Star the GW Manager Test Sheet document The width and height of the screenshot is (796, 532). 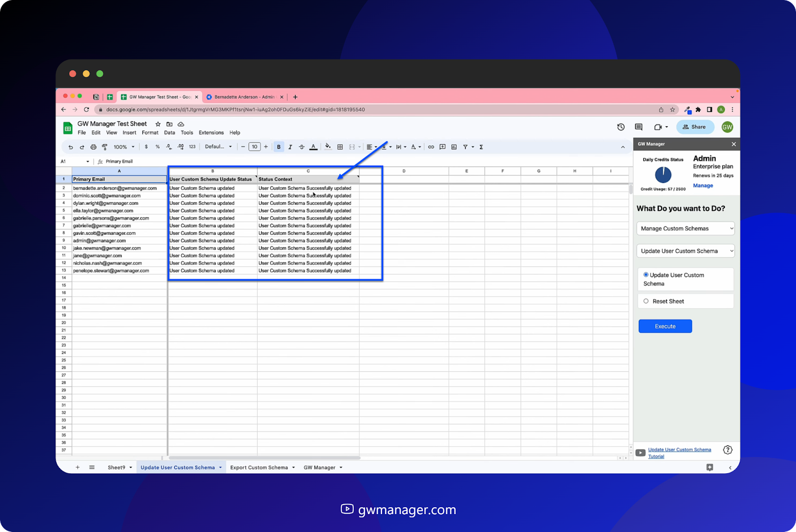click(x=158, y=124)
